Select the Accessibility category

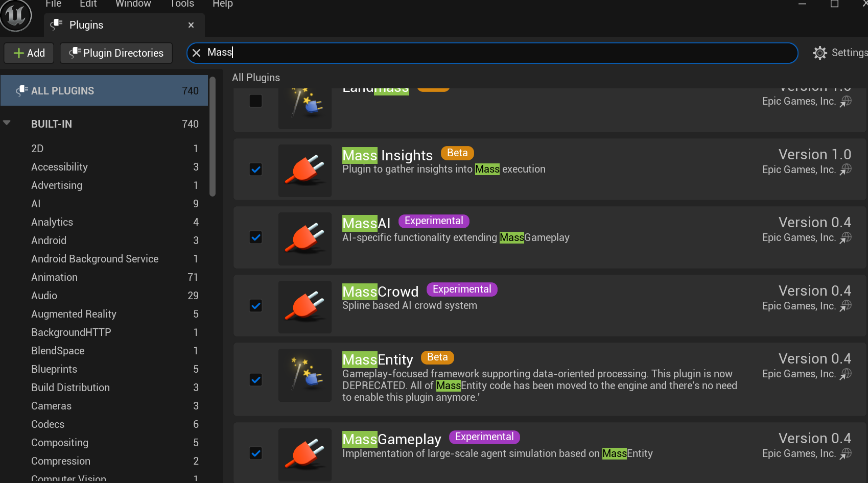[104, 167]
